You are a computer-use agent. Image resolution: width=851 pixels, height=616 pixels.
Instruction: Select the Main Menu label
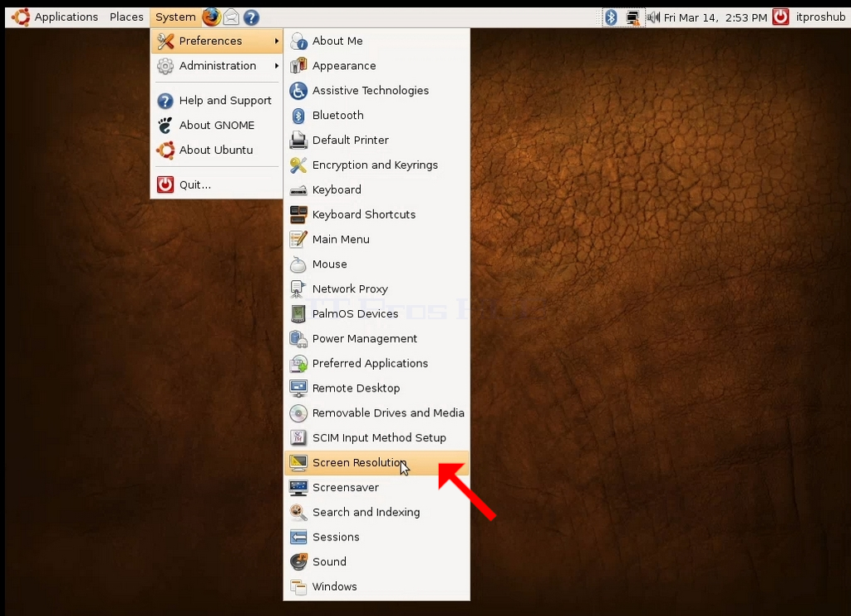point(341,239)
